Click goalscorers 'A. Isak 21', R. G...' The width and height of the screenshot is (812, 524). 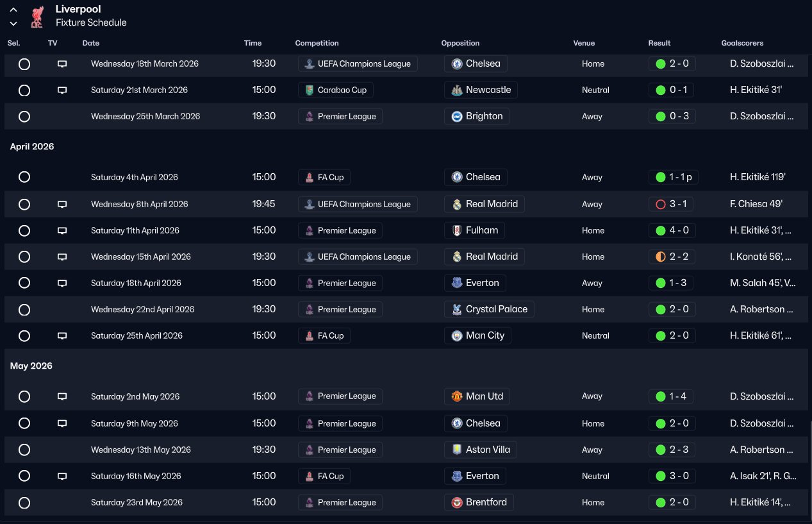click(x=763, y=476)
